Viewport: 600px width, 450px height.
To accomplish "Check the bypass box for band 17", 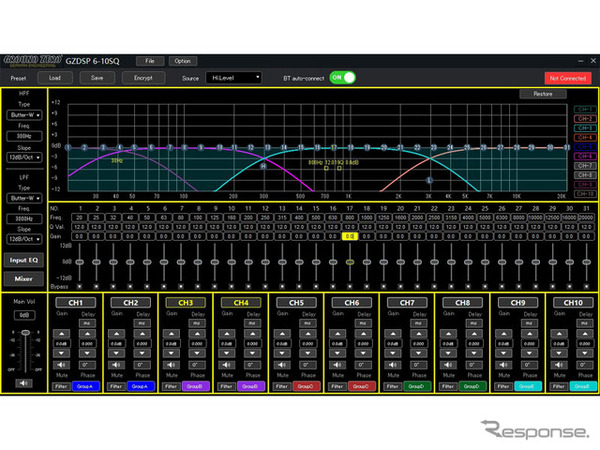I will tap(350, 286).
